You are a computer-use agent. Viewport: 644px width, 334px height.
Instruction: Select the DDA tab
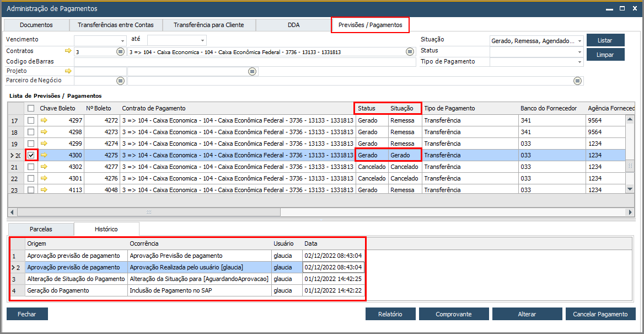293,25
